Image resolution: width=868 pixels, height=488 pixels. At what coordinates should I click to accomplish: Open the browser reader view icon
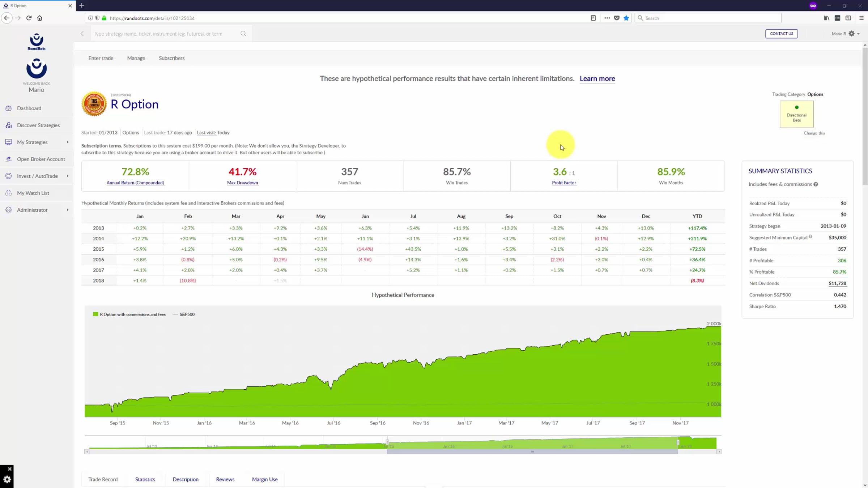tap(593, 18)
